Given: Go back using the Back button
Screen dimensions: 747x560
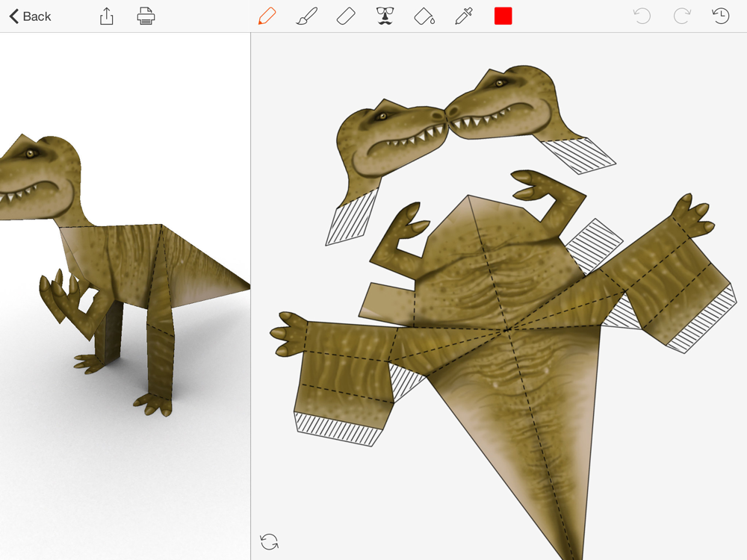Looking at the screenshot, I should [30, 16].
